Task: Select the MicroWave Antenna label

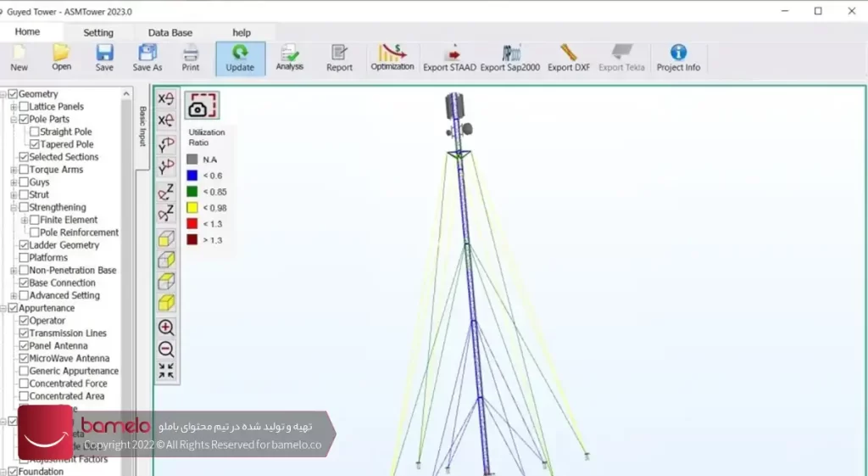Action: 70,359
